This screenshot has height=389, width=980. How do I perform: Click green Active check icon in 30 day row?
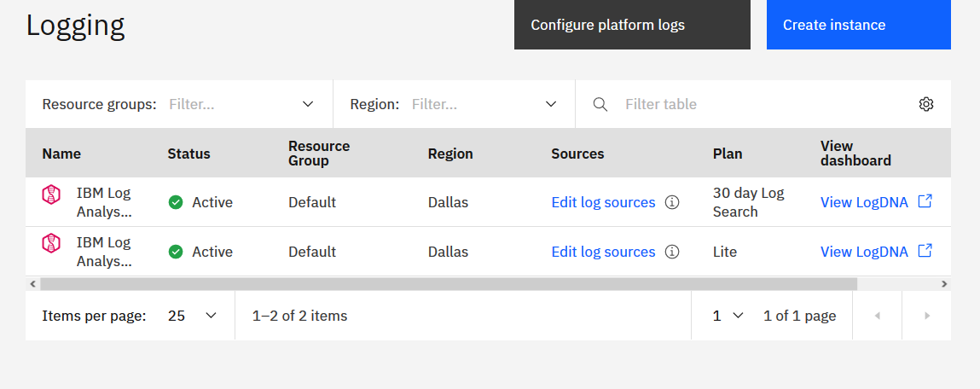pos(176,202)
